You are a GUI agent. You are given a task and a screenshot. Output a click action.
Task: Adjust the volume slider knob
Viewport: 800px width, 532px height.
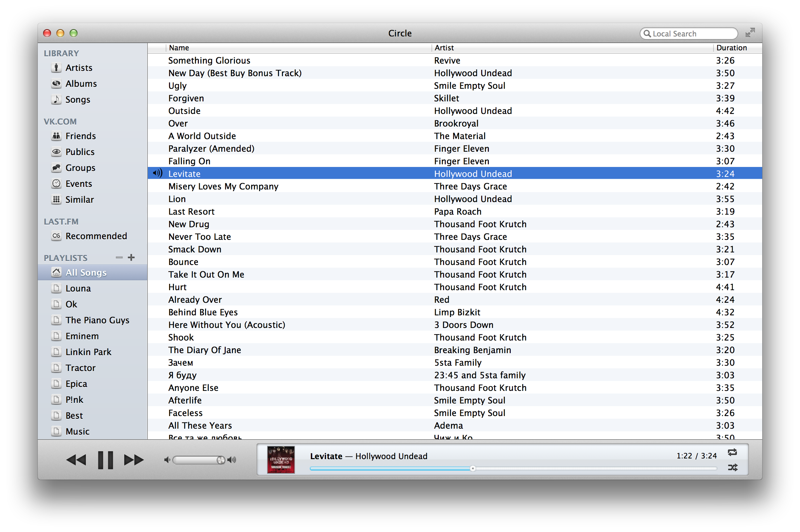(221, 460)
